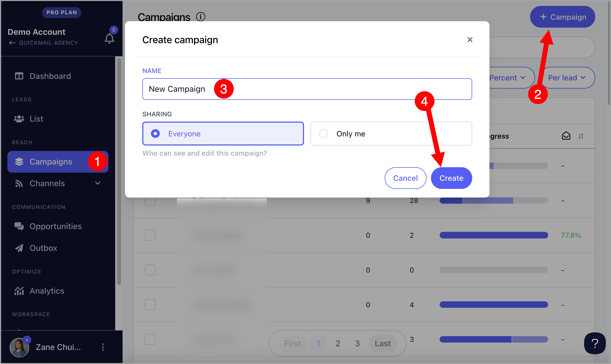Select current page 1 in pagination
The height and width of the screenshot is (364, 611).
coord(318,343)
